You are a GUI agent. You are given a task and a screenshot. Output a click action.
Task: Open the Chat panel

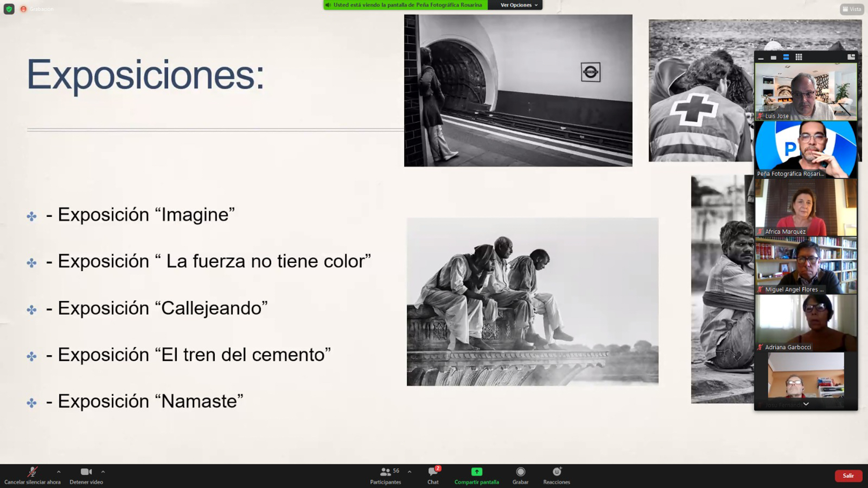click(x=433, y=475)
